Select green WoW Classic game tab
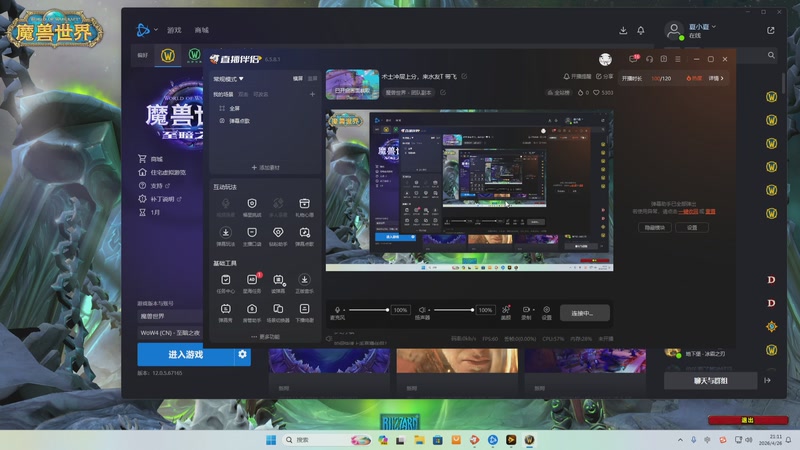The width and height of the screenshot is (800, 450). 194,55
